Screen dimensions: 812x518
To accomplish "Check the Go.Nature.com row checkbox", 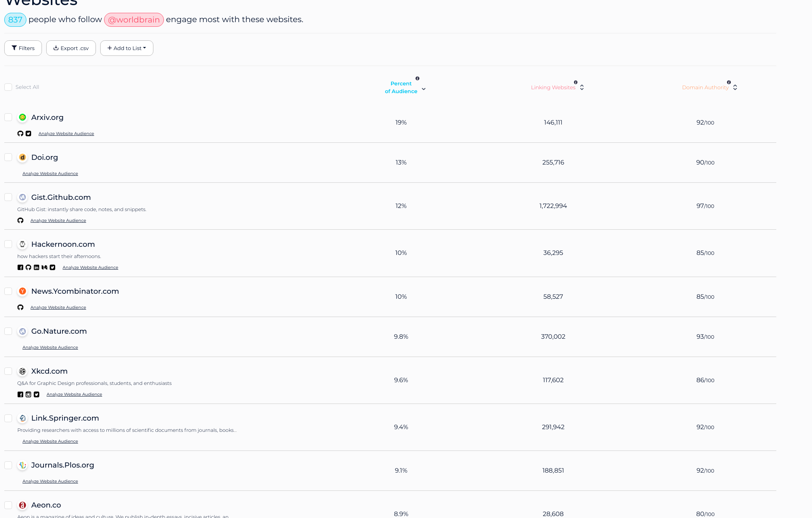I will 8,331.
